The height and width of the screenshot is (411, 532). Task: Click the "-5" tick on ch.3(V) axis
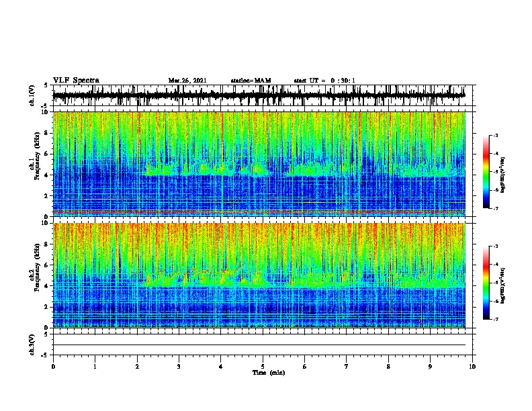46,355
